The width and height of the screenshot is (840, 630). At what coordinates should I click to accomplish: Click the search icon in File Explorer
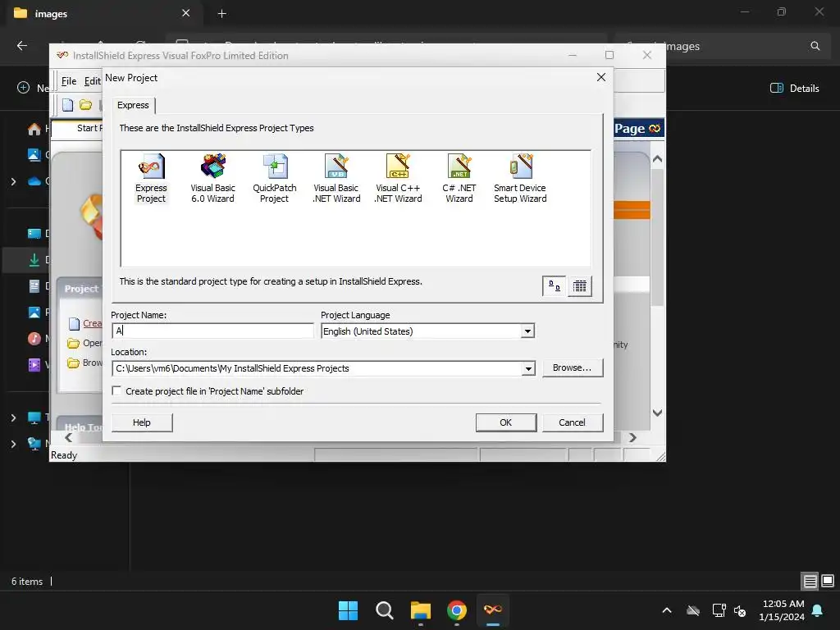815,46
